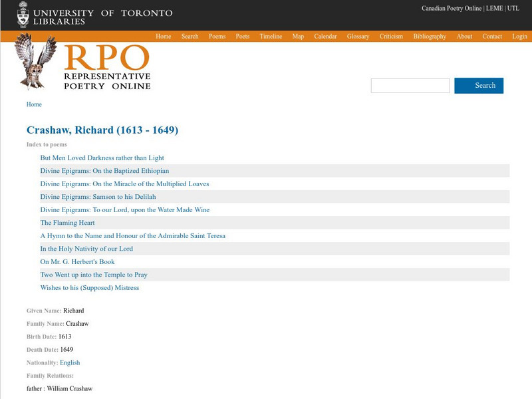Open A Hymn to Saint Teresa poem
532x399 pixels.
[x=132, y=236]
